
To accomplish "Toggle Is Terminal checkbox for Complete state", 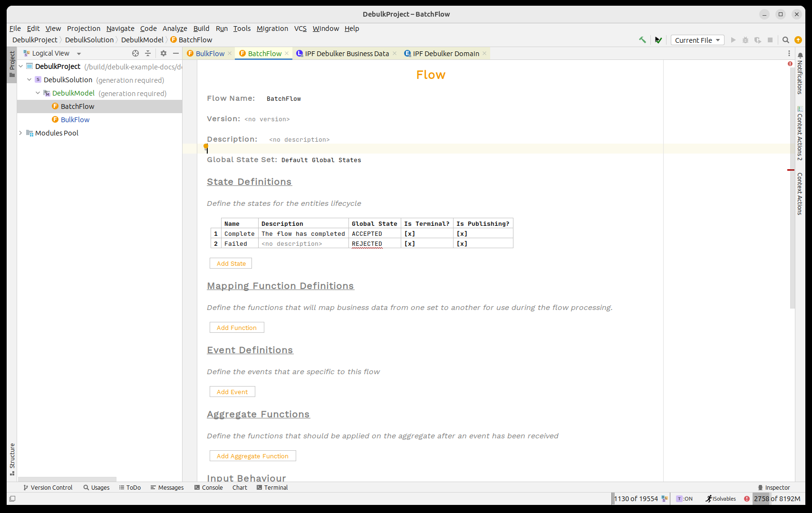I will tap(409, 234).
